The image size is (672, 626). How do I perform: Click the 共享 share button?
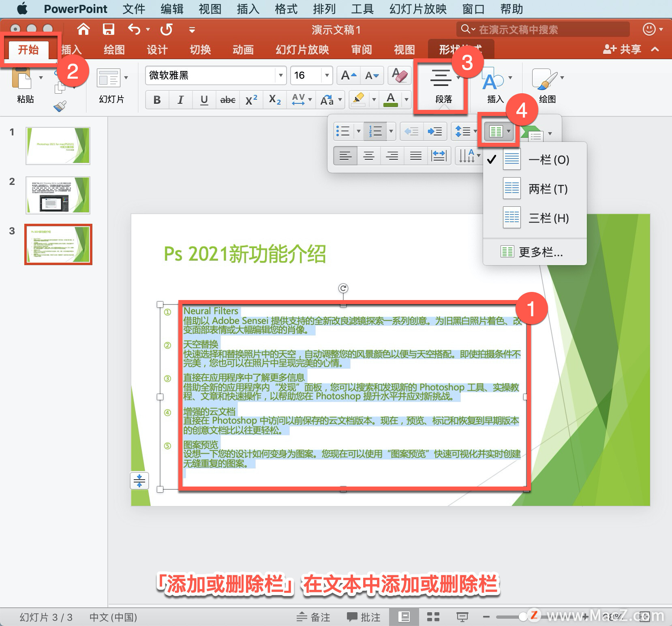pos(622,49)
